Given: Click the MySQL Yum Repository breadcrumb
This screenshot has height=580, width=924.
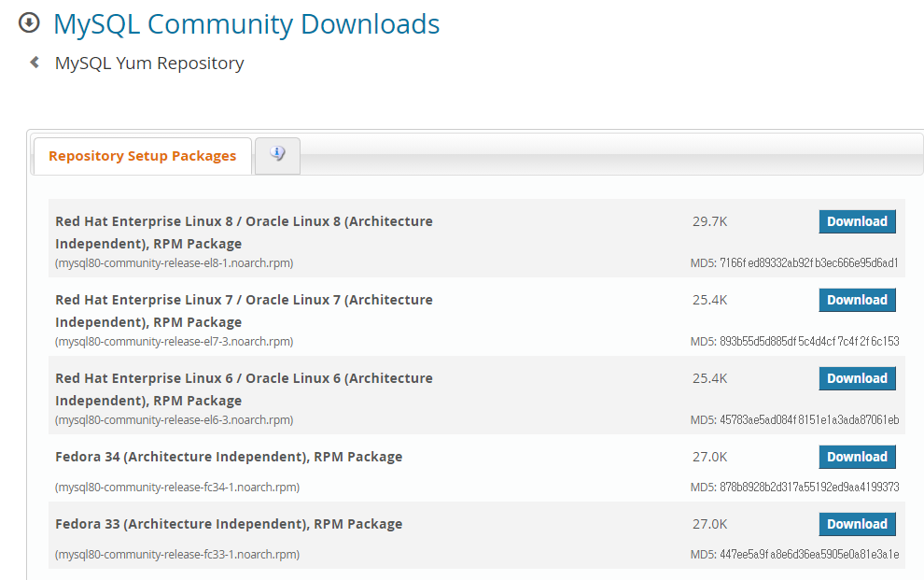Looking at the screenshot, I should [149, 64].
